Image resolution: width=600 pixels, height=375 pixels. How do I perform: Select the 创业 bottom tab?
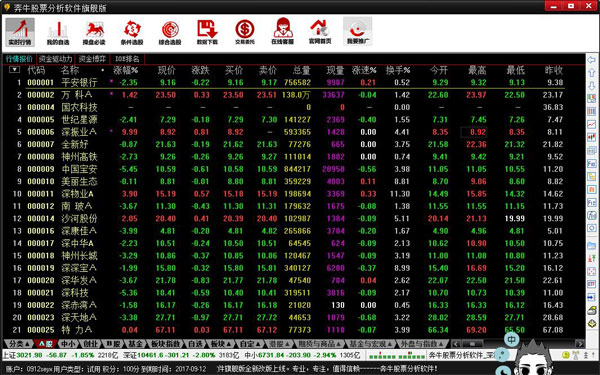tap(91, 344)
